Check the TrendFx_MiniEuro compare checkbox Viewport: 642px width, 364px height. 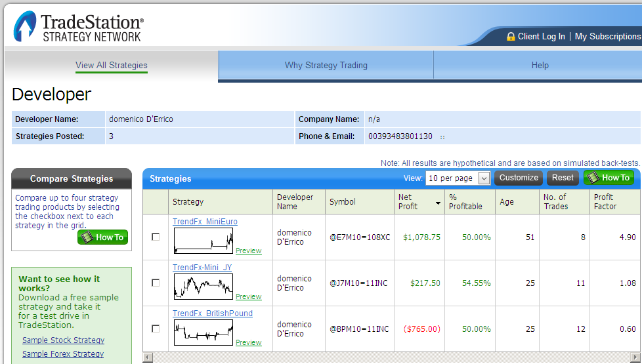156,237
